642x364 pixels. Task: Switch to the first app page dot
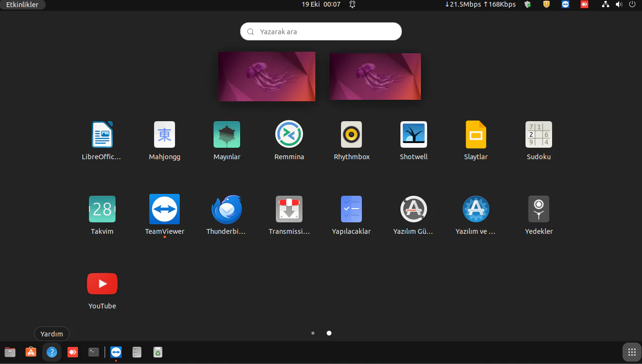click(x=312, y=333)
